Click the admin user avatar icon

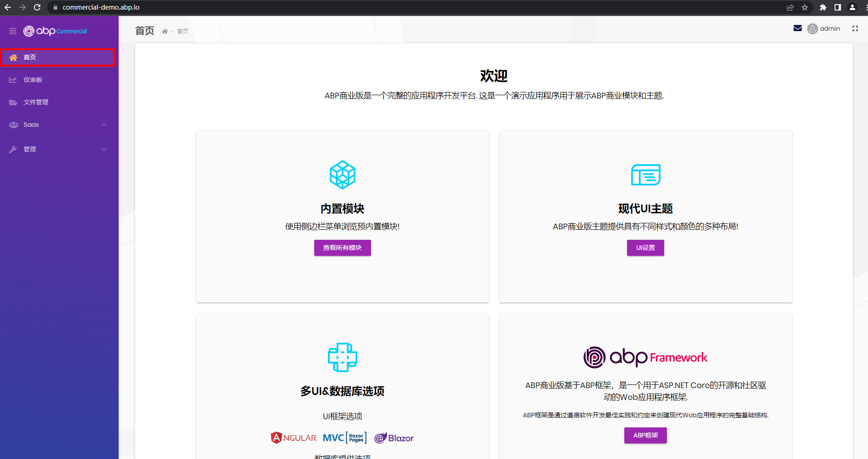[813, 29]
